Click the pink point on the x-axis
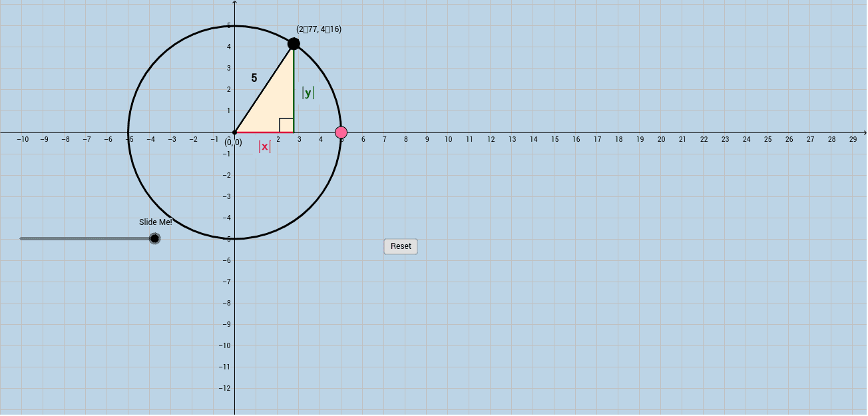 (x=341, y=134)
